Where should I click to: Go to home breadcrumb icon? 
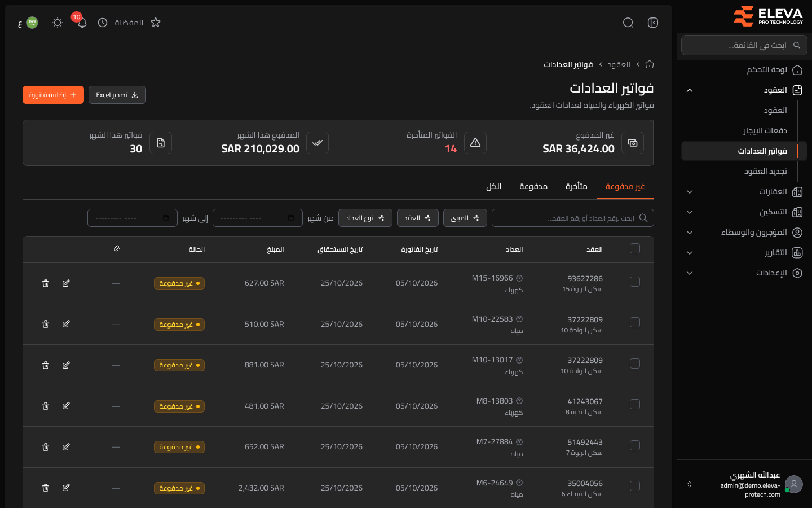(x=650, y=64)
